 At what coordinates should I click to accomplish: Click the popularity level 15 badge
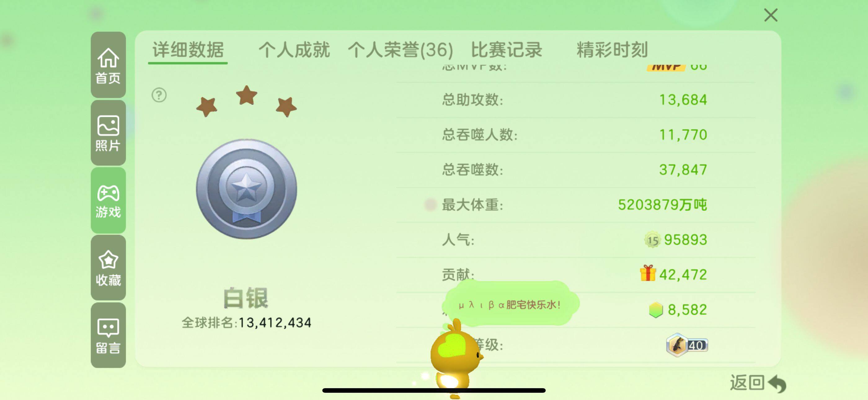pos(652,240)
